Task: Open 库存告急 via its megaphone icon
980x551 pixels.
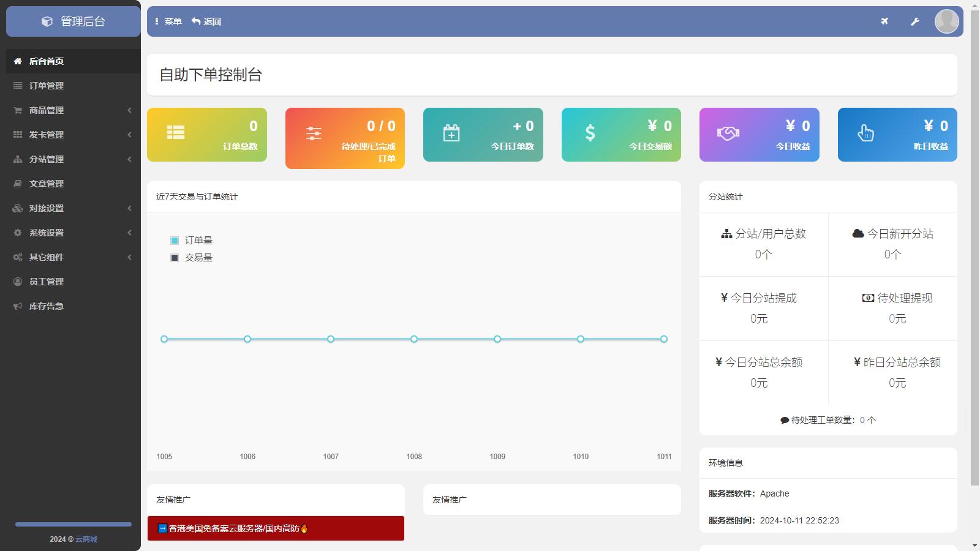Action: click(17, 306)
